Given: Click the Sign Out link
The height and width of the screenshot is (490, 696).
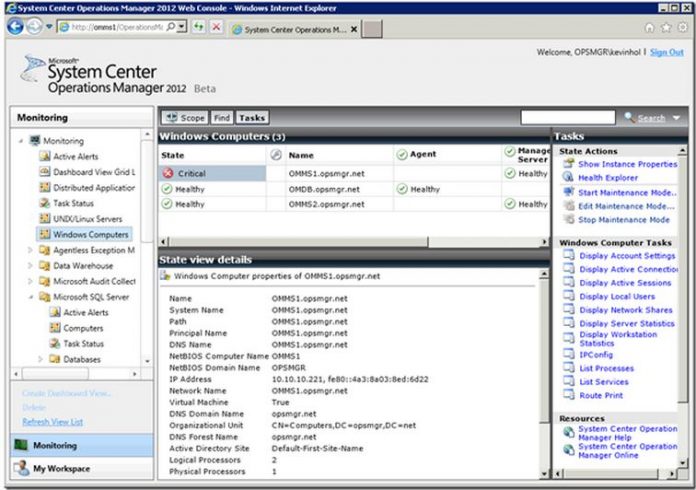Looking at the screenshot, I should [666, 52].
